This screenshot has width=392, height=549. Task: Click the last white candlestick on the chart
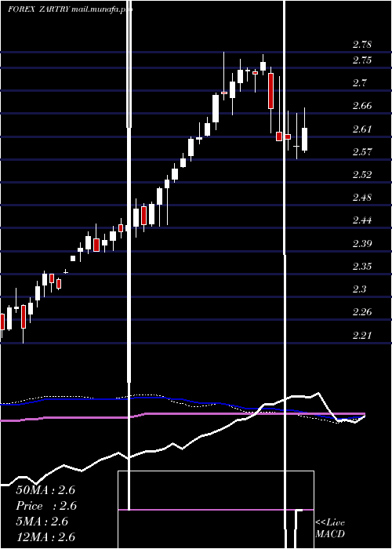(304, 140)
